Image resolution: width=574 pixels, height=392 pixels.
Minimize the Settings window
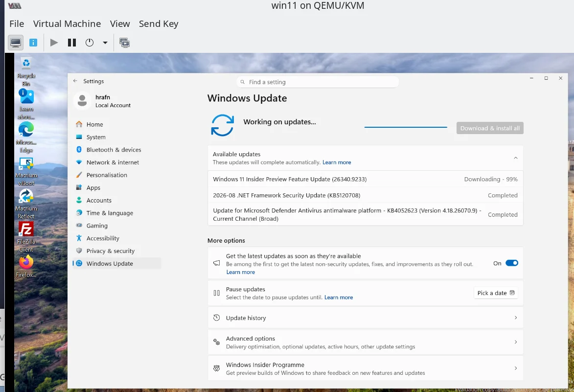[531, 78]
